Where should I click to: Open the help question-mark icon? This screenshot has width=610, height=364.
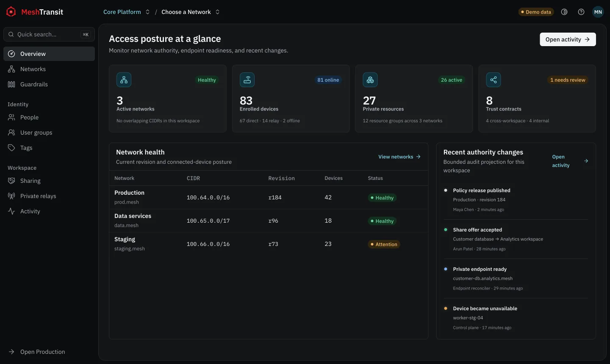coord(581,12)
